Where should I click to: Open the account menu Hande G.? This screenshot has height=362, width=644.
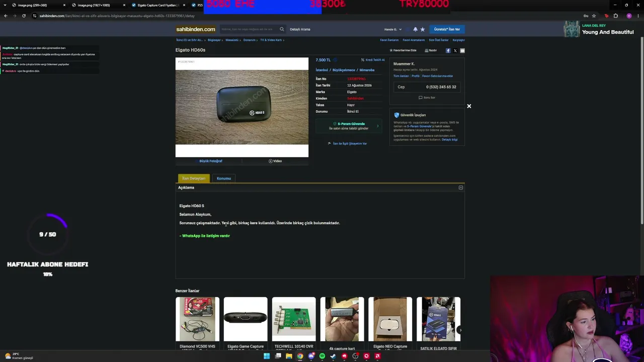tap(393, 29)
